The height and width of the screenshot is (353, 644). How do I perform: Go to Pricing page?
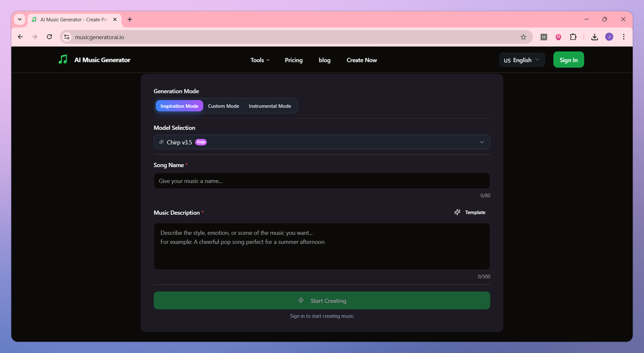point(294,60)
